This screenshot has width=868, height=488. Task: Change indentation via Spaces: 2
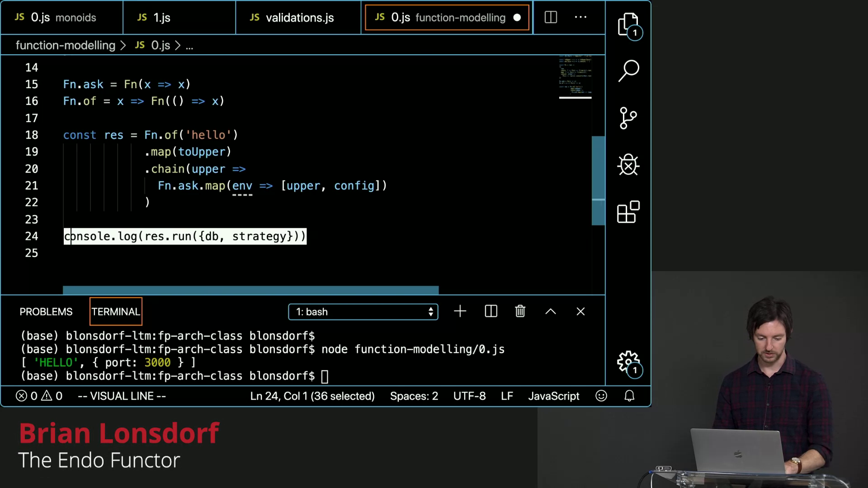[414, 396]
